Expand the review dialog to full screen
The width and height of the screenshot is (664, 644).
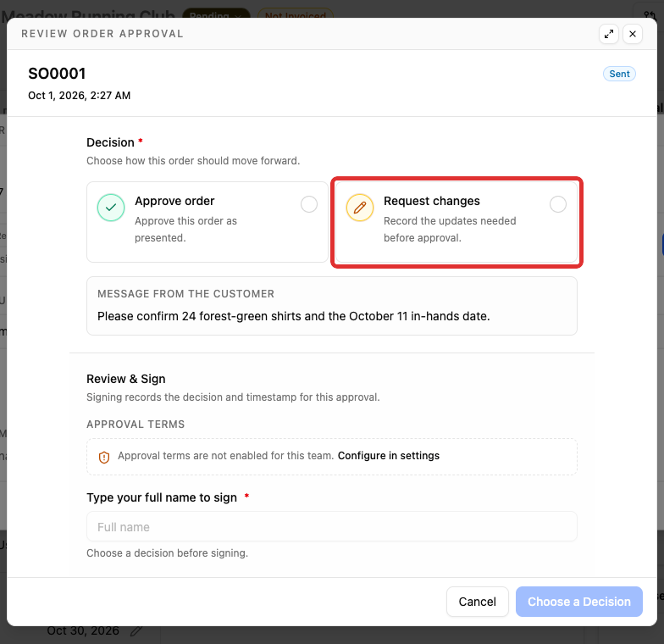[608, 34]
